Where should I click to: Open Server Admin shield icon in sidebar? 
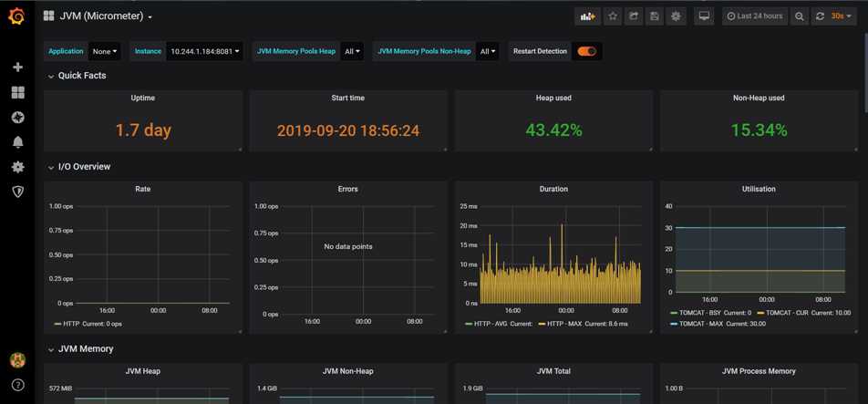click(17, 192)
